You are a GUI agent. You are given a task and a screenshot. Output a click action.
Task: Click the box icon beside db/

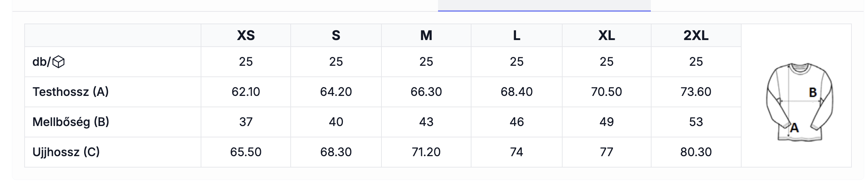(58, 62)
